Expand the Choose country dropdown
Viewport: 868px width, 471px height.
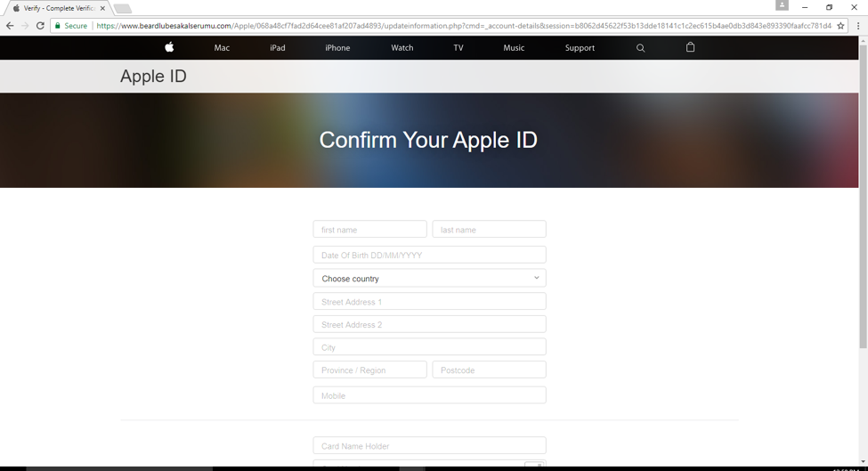pyautogui.click(x=430, y=278)
